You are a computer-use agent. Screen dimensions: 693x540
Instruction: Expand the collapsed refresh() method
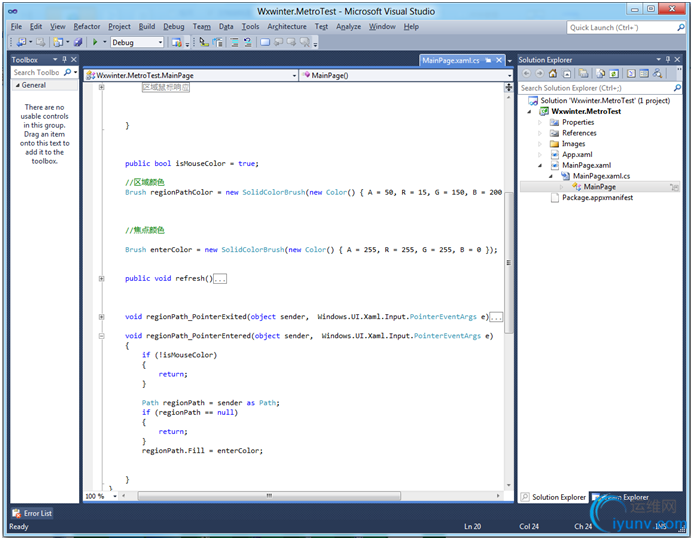pyautogui.click(x=103, y=278)
